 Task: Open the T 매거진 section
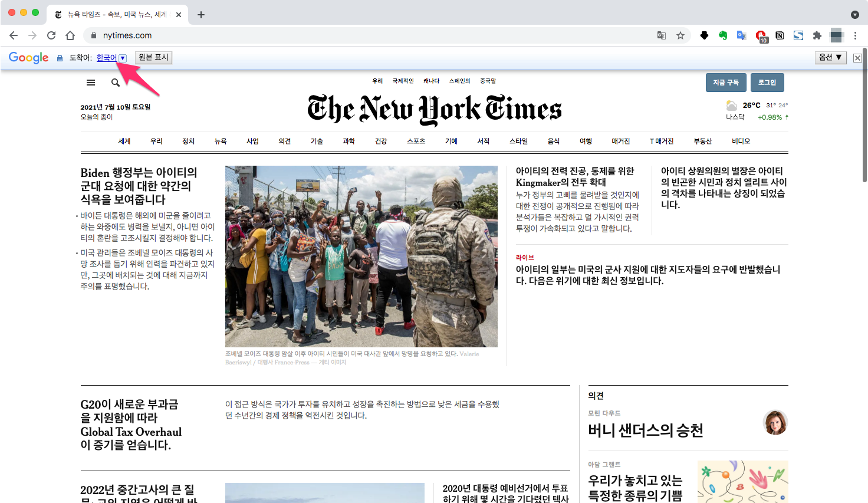pyautogui.click(x=662, y=141)
